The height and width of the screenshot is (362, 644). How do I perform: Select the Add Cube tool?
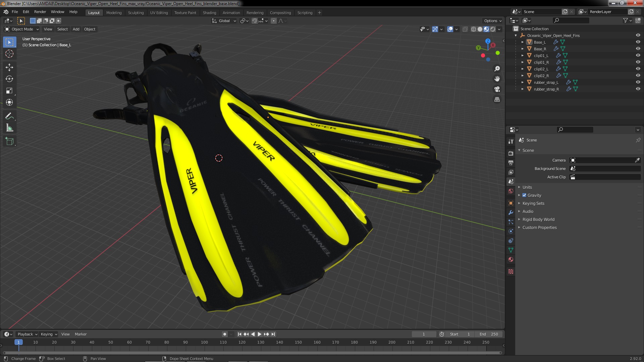click(x=9, y=141)
